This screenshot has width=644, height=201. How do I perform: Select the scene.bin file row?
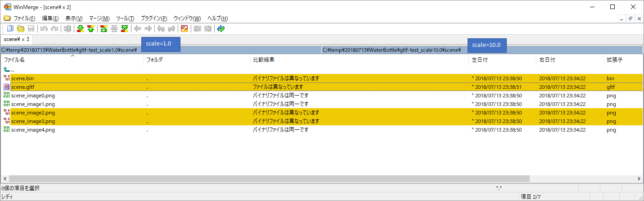pos(322,78)
